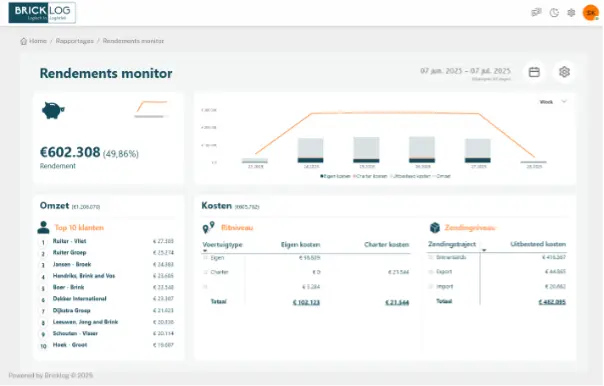Expand the Export shipment row
Screen dimensions: 604x386
(x=431, y=272)
